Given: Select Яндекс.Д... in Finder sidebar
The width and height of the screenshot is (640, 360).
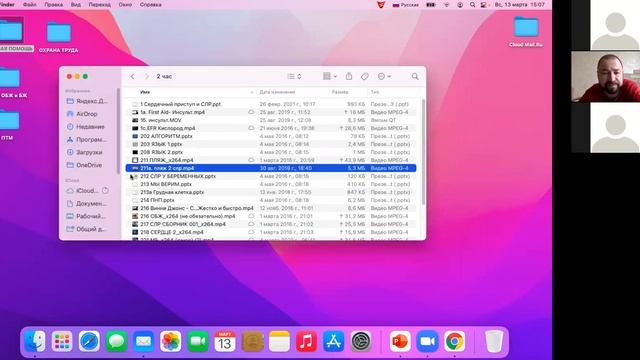Looking at the screenshot, I should 87,101.
